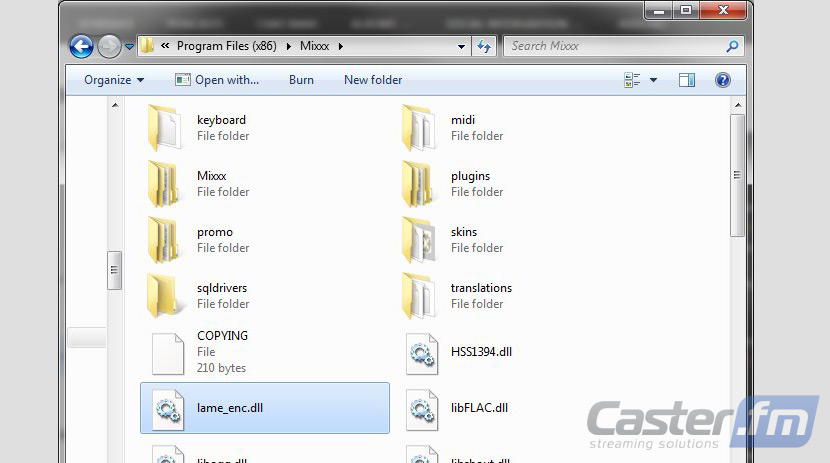Go back with the blue Back arrow

(x=82, y=47)
